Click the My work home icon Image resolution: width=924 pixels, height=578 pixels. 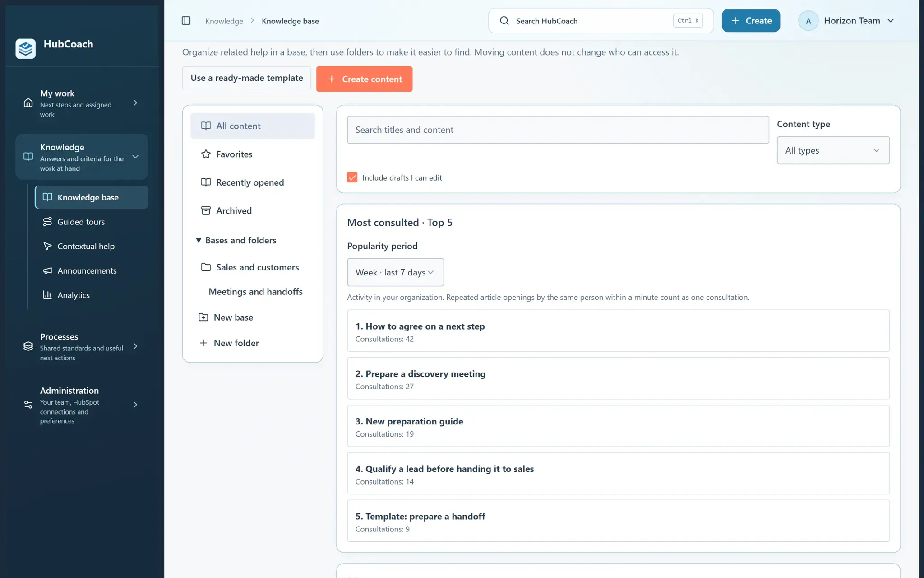[28, 103]
